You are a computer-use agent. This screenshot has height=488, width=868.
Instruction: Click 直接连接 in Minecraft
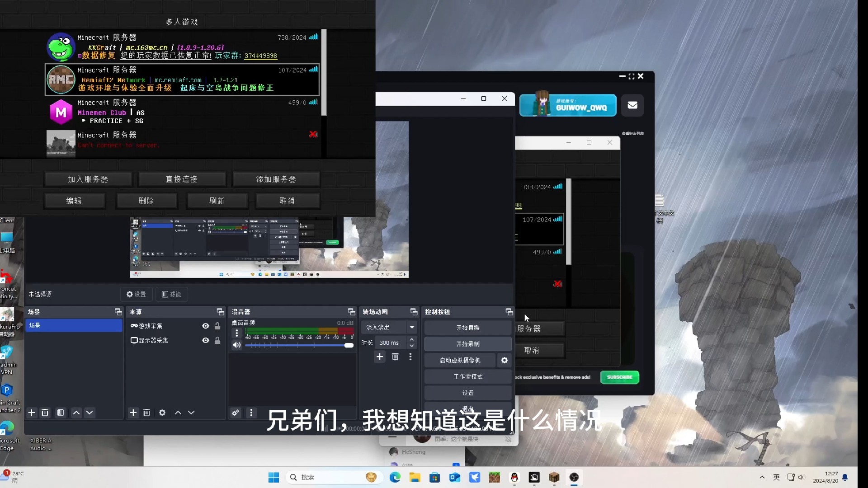pyautogui.click(x=182, y=179)
